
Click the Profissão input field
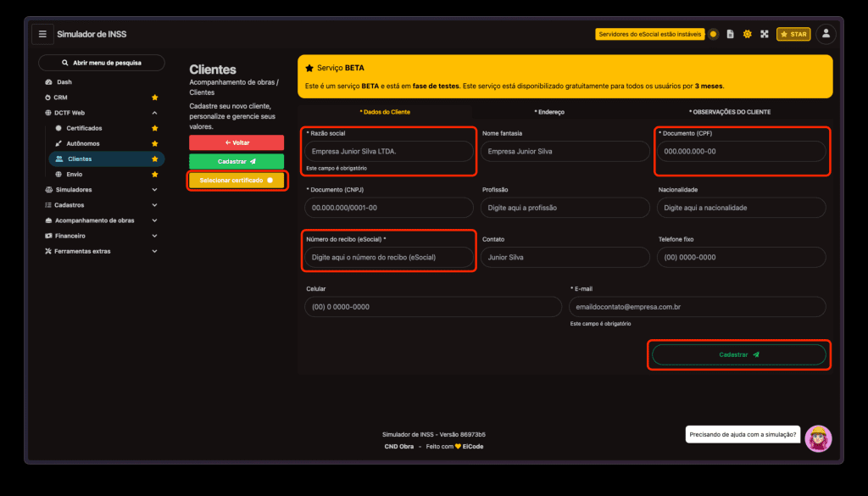[x=565, y=208]
